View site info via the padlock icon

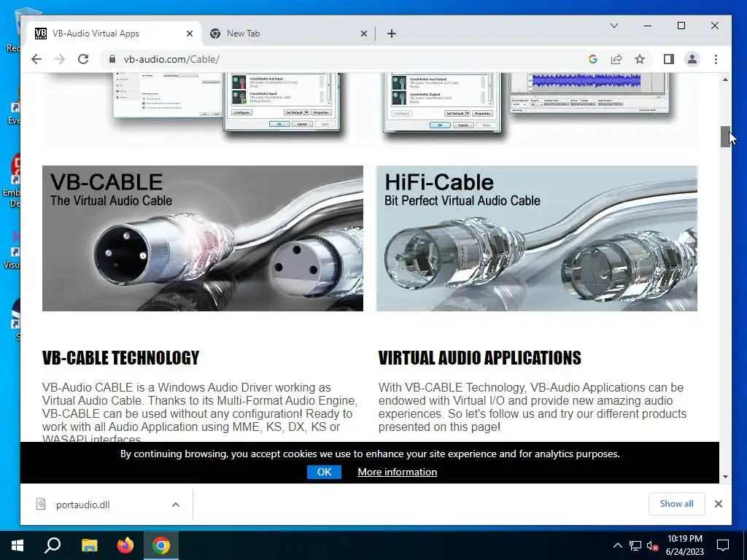pyautogui.click(x=112, y=59)
